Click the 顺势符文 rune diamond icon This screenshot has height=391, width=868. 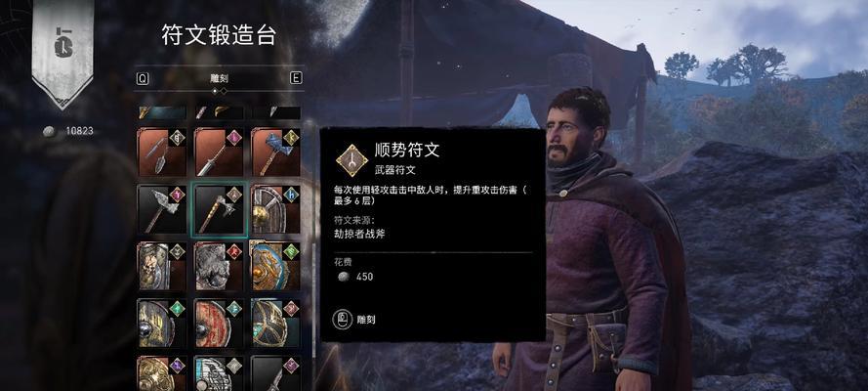(352, 160)
